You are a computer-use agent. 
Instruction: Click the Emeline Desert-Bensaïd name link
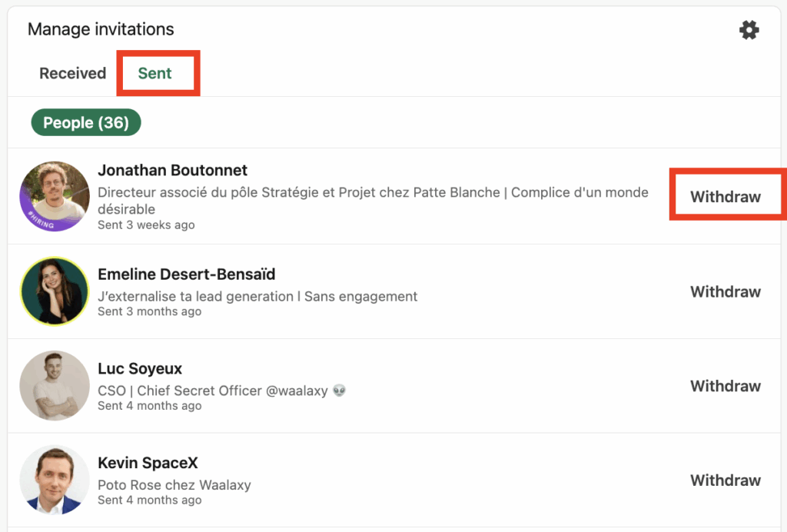pos(186,274)
